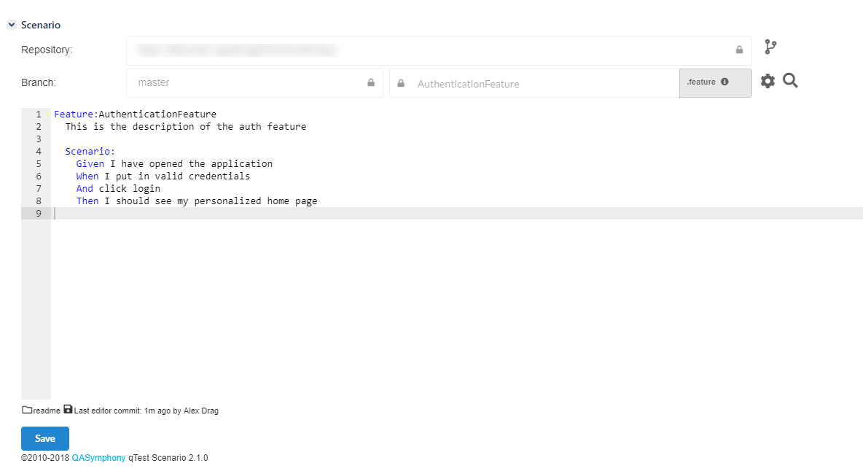Click the floppy disk commit icon
Image resolution: width=868 pixels, height=474 pixels.
point(68,410)
